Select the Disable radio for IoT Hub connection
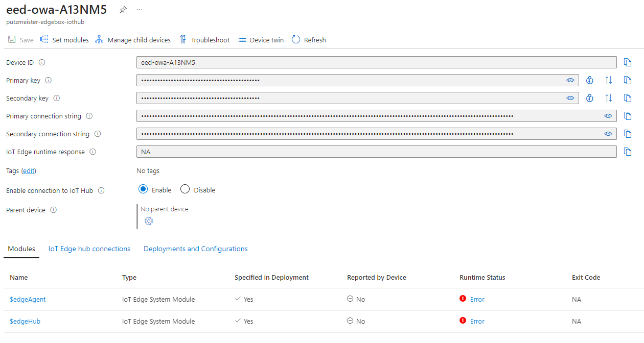 [185, 189]
